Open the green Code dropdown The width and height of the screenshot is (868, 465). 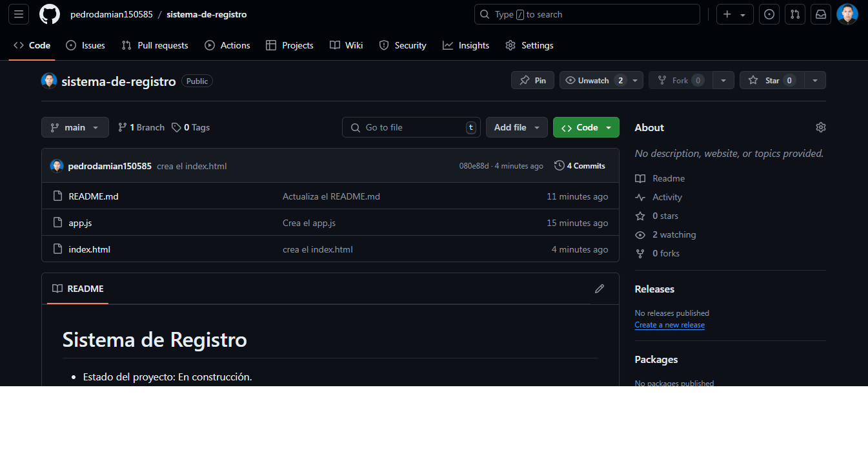[x=586, y=127]
